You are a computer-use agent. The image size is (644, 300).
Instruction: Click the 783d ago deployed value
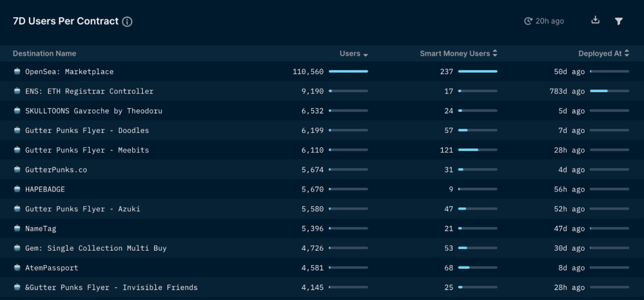[x=567, y=91]
